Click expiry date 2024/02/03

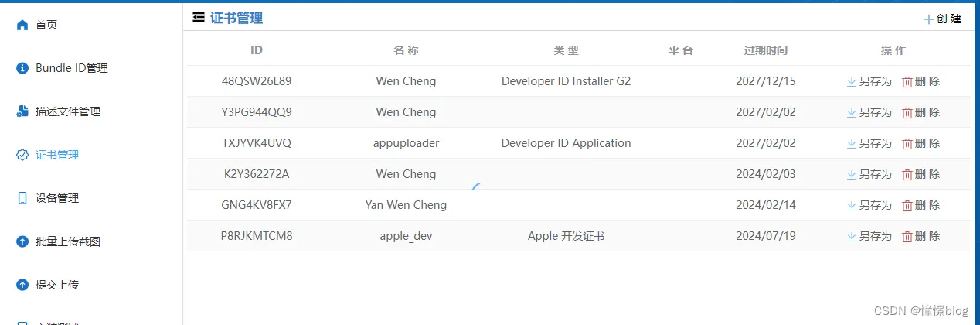tap(766, 174)
